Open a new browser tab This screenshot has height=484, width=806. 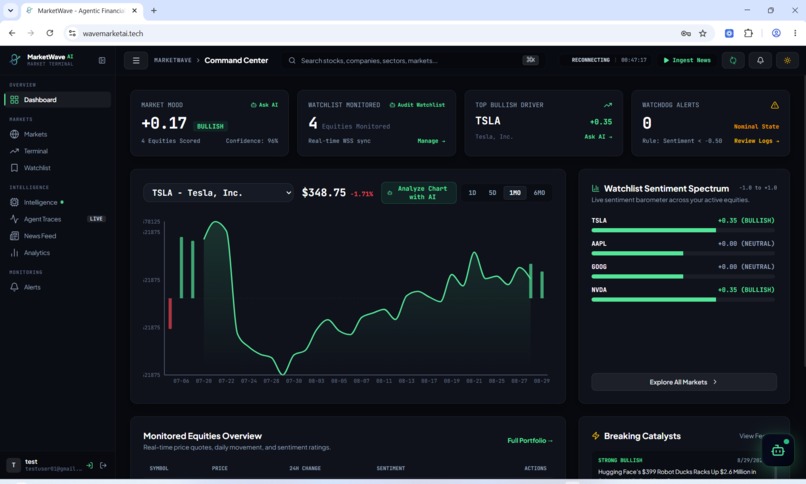[x=153, y=10]
